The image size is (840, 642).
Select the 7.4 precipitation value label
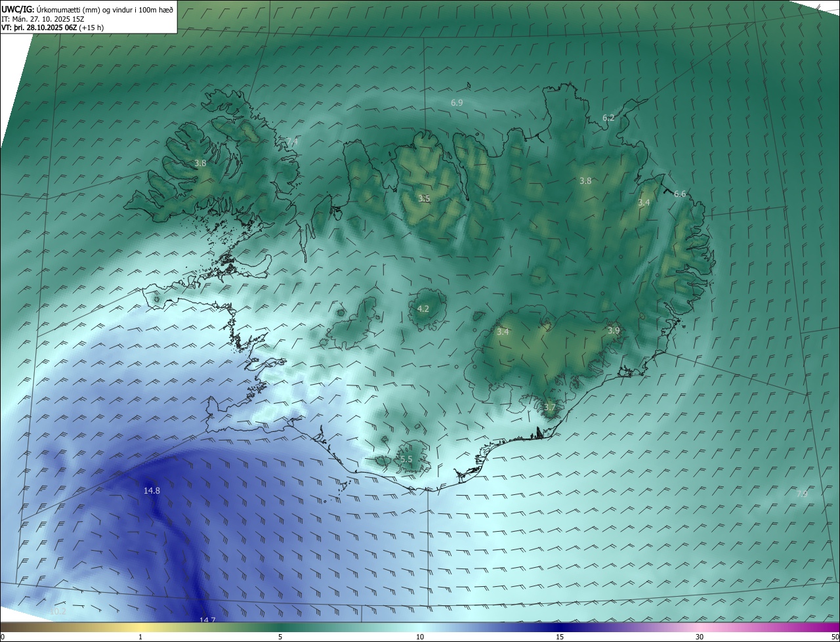292,141
